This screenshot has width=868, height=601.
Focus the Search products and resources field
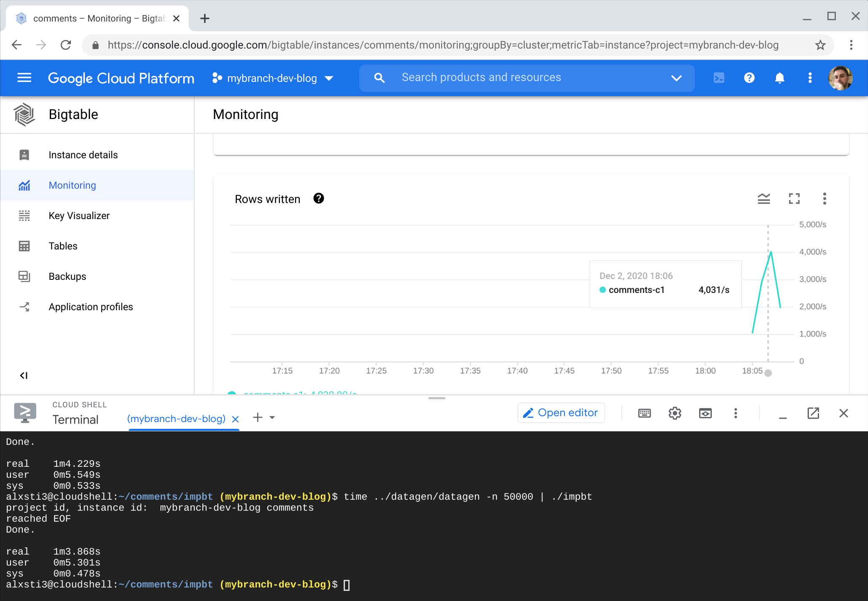(x=527, y=78)
